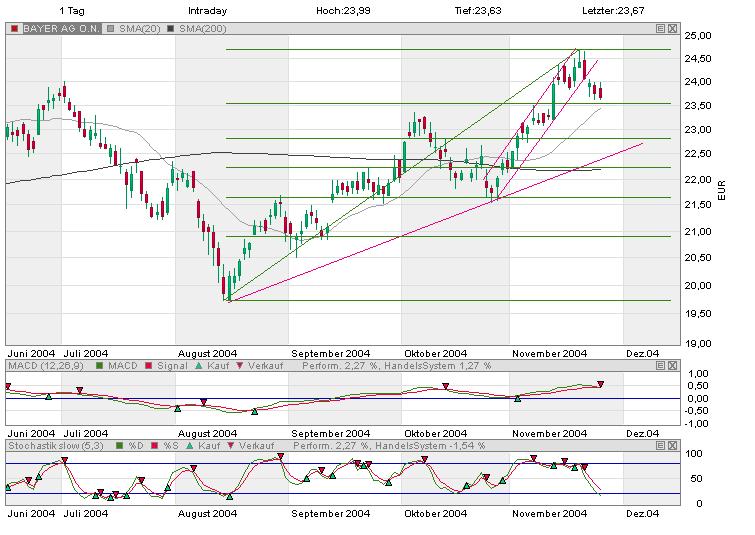Click Oktober 2004 label under Stochastik panel
The width and height of the screenshot is (755, 535).
pos(435,513)
